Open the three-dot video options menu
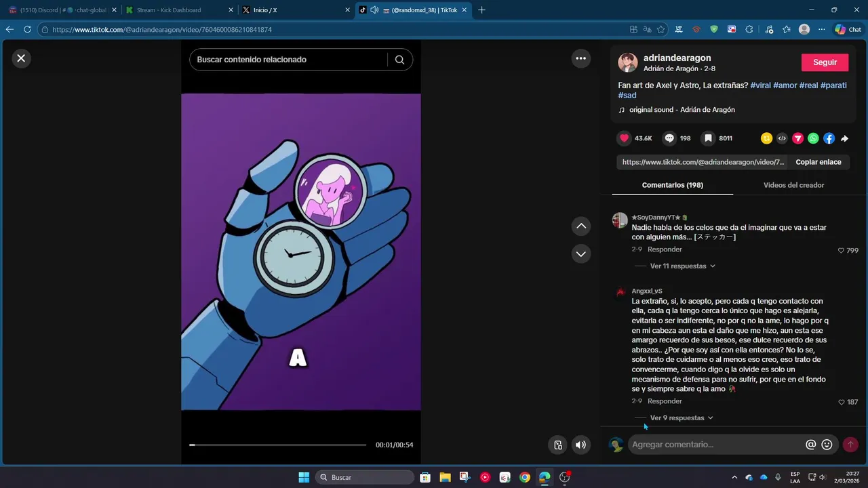This screenshot has width=868, height=488. pyautogui.click(x=580, y=58)
